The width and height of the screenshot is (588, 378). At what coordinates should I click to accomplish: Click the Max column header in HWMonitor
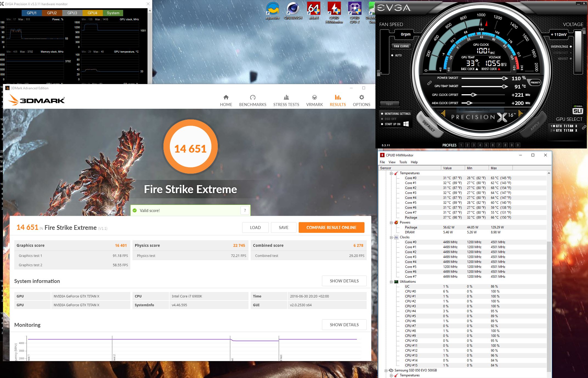tap(501, 168)
